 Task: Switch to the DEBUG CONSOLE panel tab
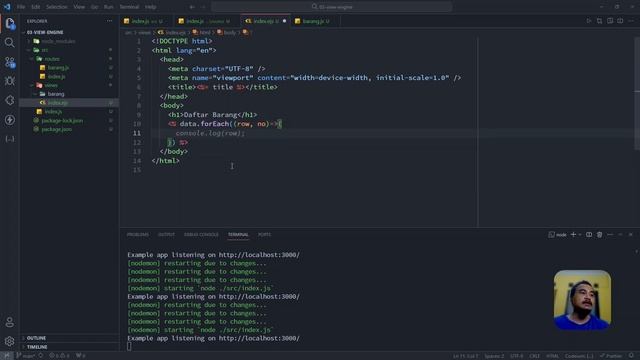pyautogui.click(x=201, y=235)
